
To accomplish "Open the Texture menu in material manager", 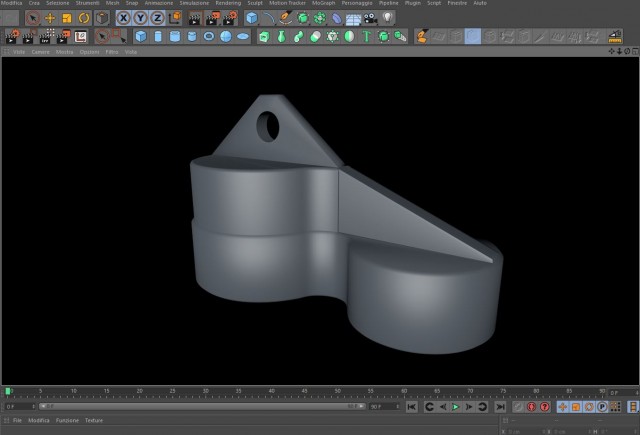I will click(94, 420).
